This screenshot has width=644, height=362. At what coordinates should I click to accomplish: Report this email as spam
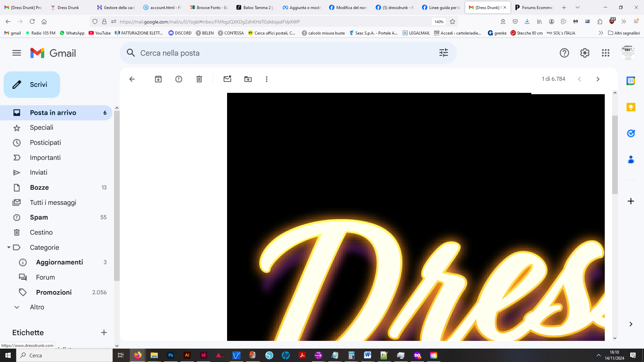click(179, 79)
